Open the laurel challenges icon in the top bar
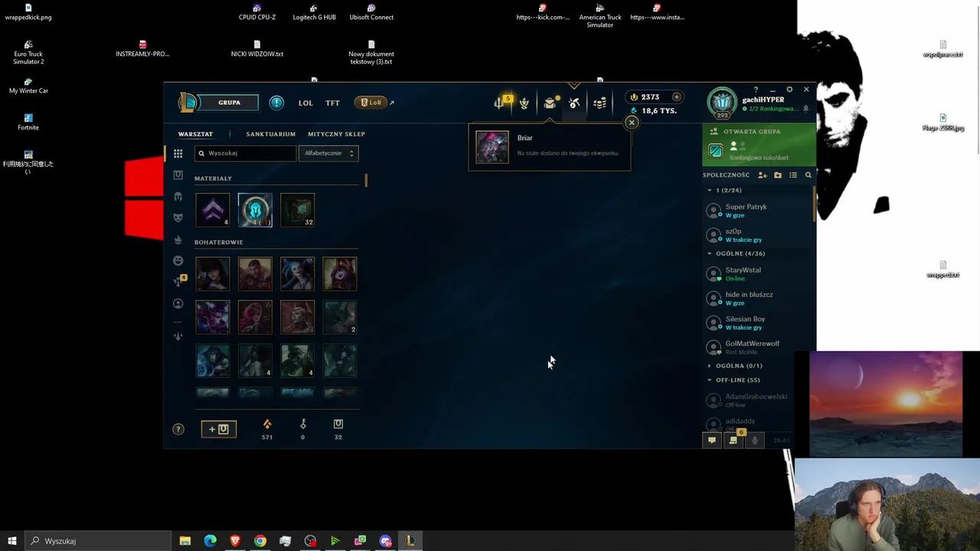980x551 pixels. (x=524, y=103)
